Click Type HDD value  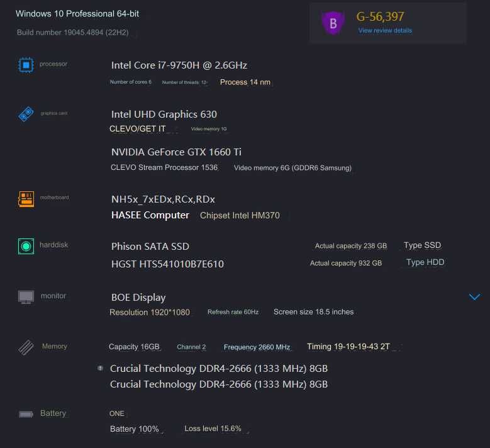pyautogui.click(x=425, y=262)
